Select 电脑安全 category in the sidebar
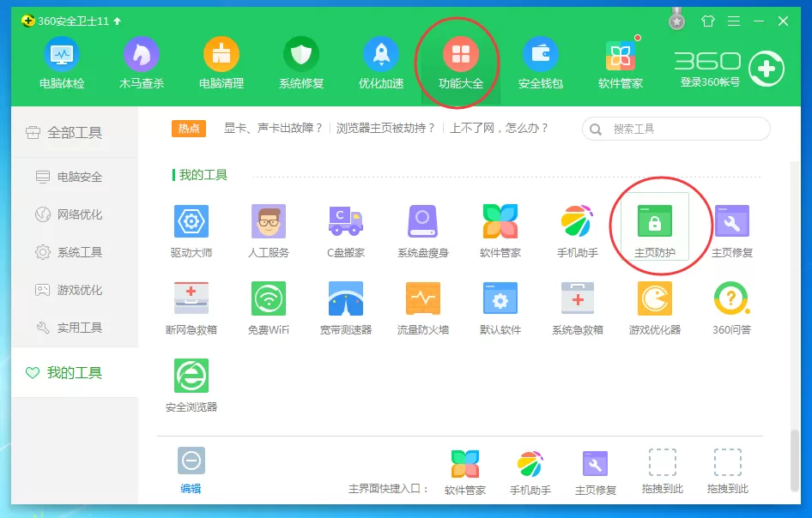 point(75,177)
